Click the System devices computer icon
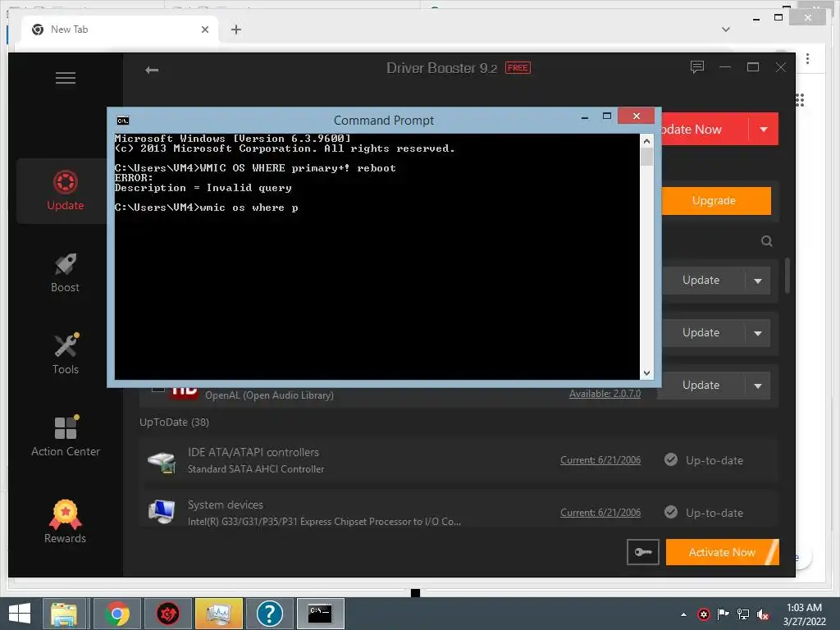This screenshot has width=840, height=630. (x=162, y=512)
